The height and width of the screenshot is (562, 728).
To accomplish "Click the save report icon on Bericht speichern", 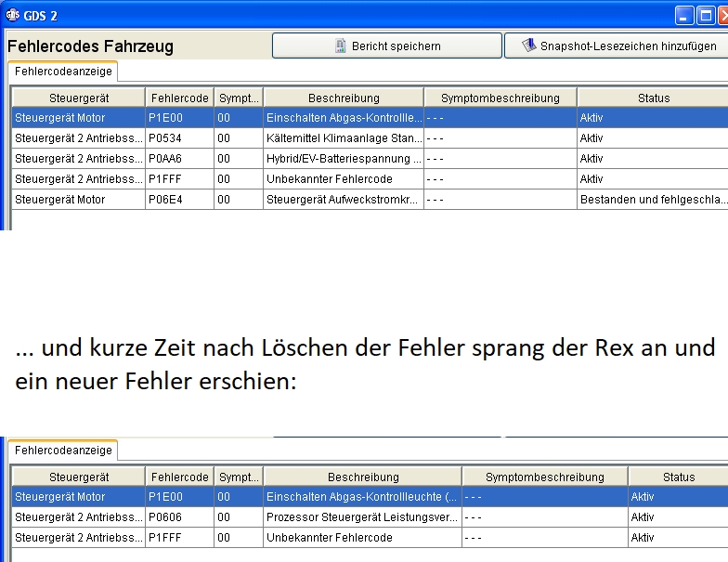I will (341, 46).
